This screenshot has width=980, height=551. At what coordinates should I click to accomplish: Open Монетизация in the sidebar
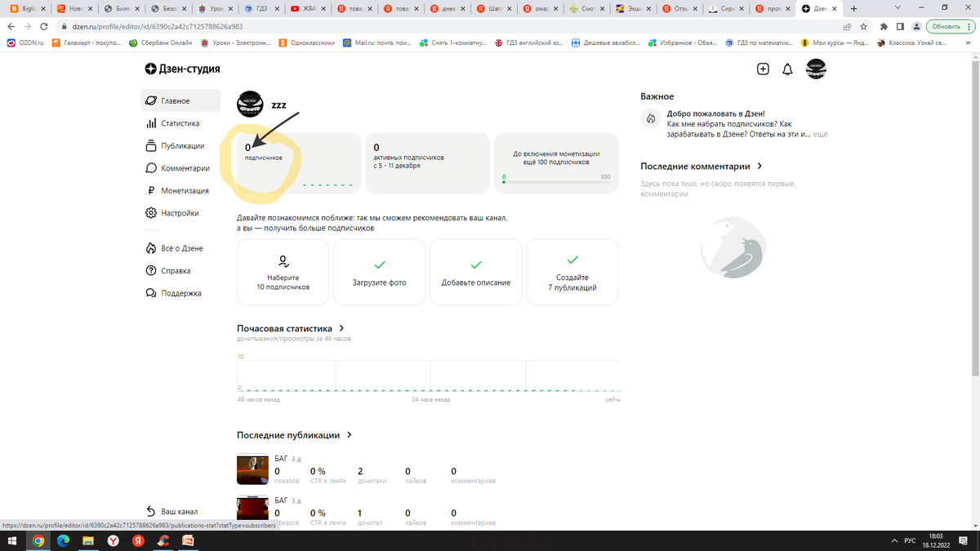coord(176,190)
